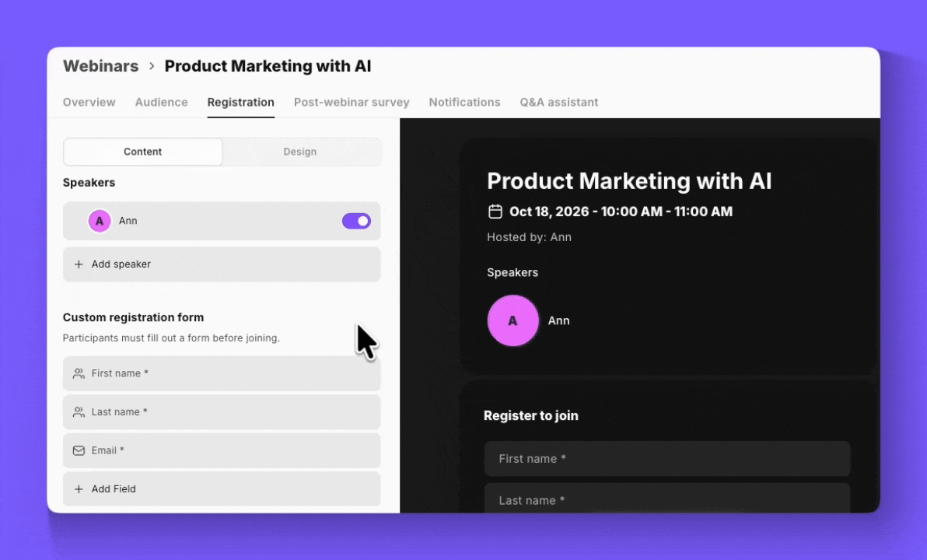Click Ann's avatar in speakers list

pos(100,221)
